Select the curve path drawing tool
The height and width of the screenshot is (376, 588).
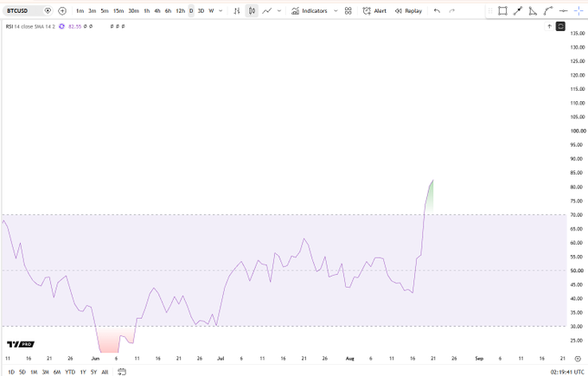(x=548, y=11)
